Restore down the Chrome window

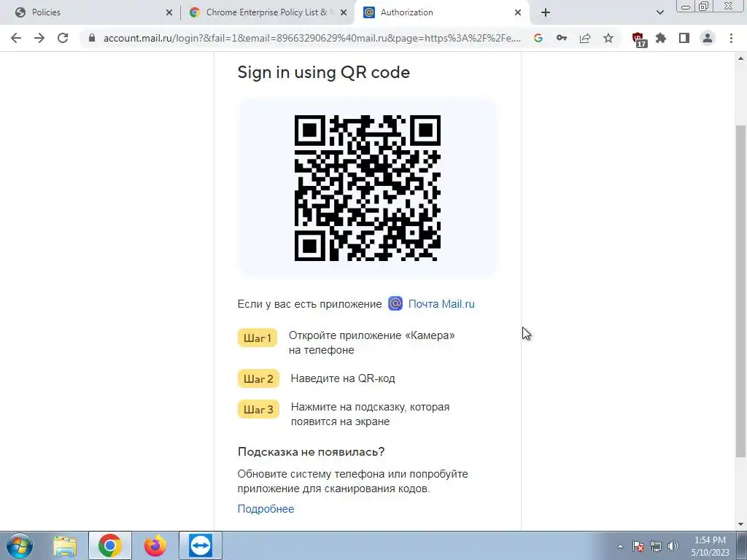point(703,7)
